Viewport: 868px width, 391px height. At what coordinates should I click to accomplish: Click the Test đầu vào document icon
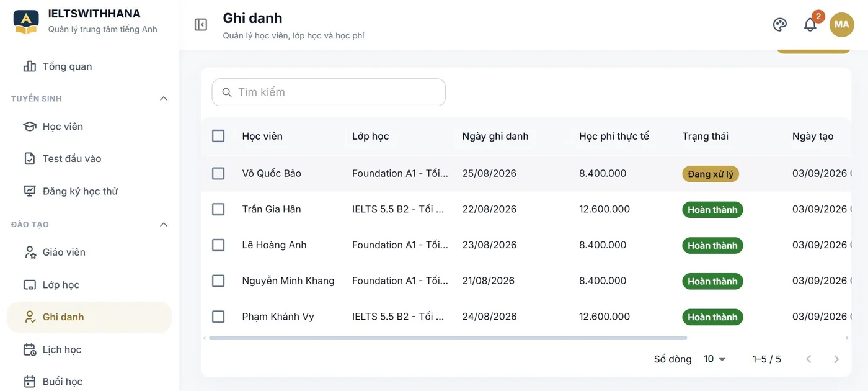(x=29, y=159)
